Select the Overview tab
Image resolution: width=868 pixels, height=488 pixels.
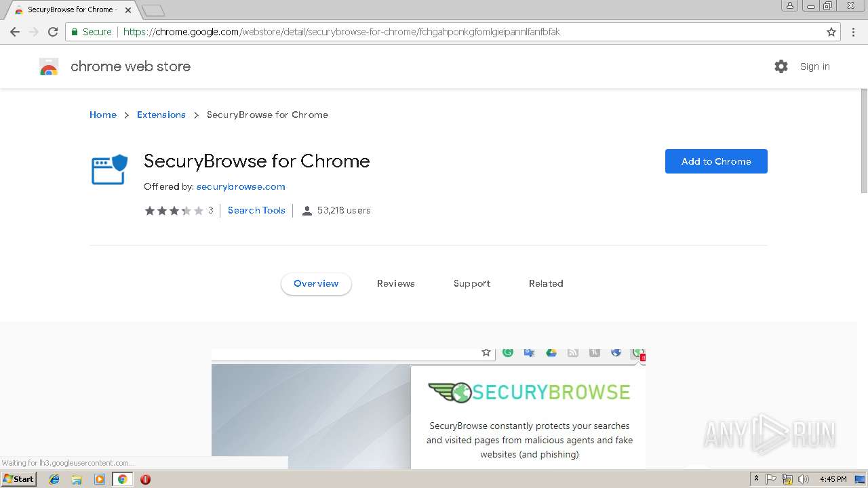tap(316, 283)
